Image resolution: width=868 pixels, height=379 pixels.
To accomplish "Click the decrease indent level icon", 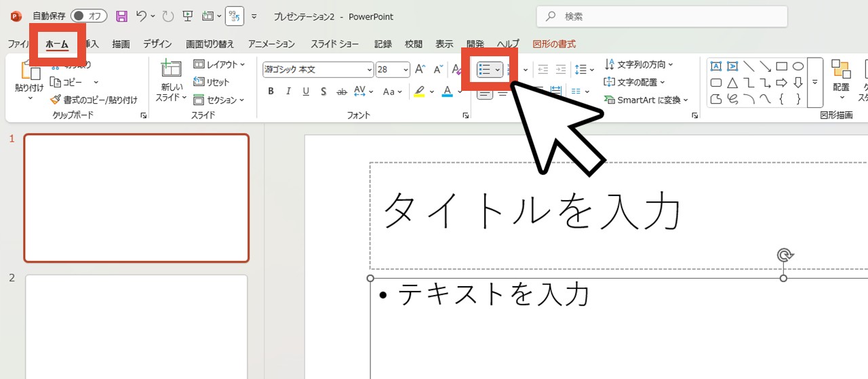I will (542, 69).
